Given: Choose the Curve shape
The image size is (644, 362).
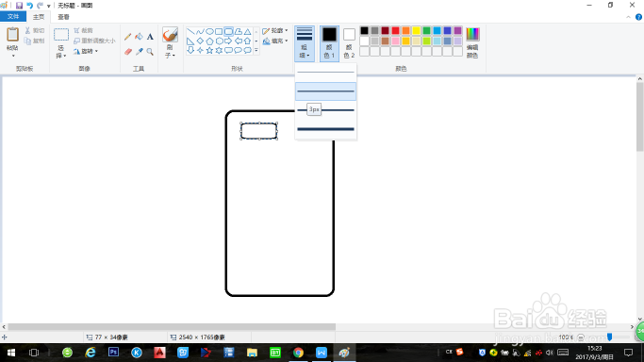Looking at the screenshot, I should click(200, 32).
